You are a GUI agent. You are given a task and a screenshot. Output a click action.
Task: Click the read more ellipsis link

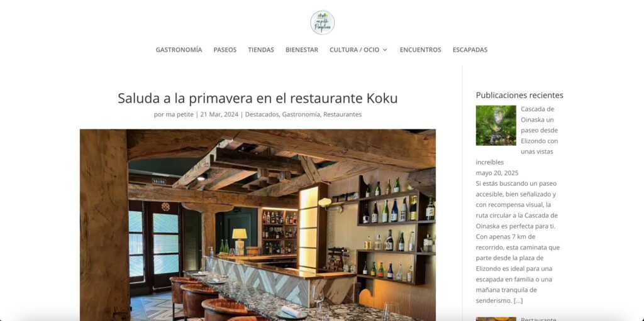518,301
